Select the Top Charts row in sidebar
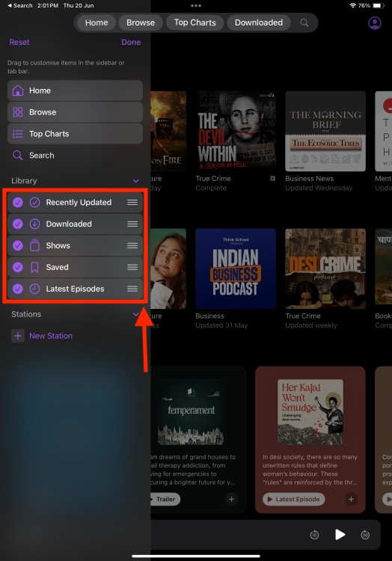This screenshot has height=561, width=392. [75, 134]
